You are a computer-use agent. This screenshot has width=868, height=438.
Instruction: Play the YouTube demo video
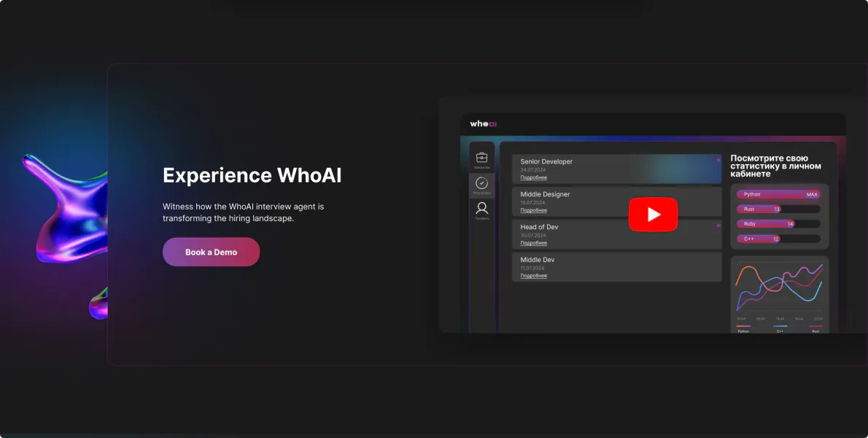[x=653, y=215]
